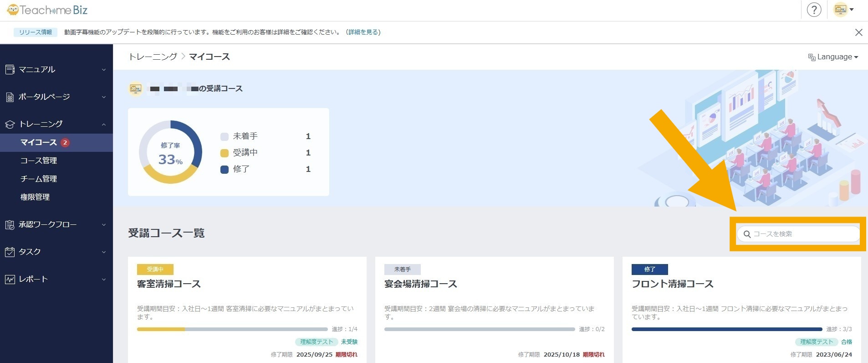Image resolution: width=868 pixels, height=363 pixels.
Task: Expand the 承認ワークフロー menu chevron
Action: click(x=104, y=225)
